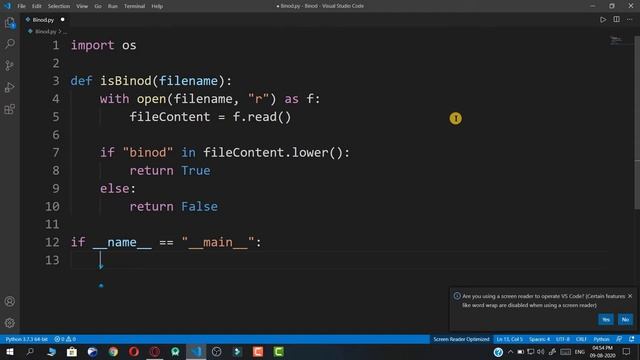Click 'return False' on line 10
640x360 pixels.
coord(173,207)
